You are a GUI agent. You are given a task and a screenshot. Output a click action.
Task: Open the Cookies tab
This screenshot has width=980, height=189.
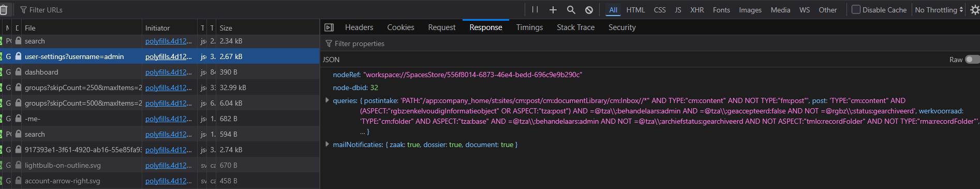(x=400, y=27)
